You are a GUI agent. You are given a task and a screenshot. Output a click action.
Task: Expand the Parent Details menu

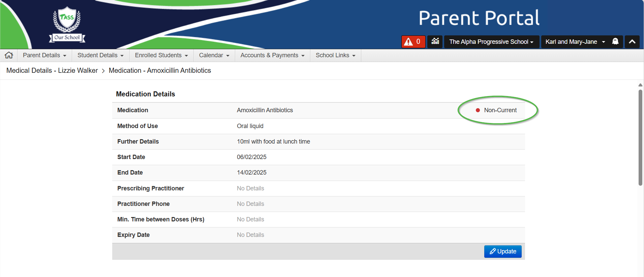click(x=44, y=55)
